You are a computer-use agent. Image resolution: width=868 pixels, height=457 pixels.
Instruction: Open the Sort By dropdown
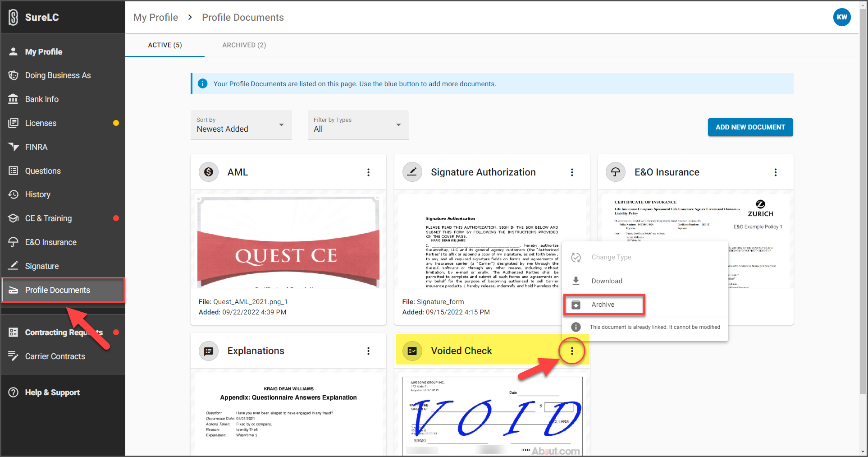click(241, 125)
